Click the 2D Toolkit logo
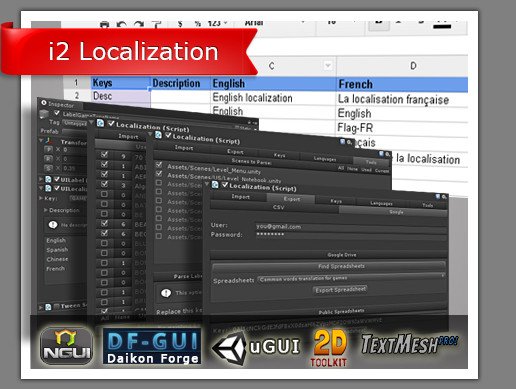This screenshot has height=389, width=516. point(329,347)
